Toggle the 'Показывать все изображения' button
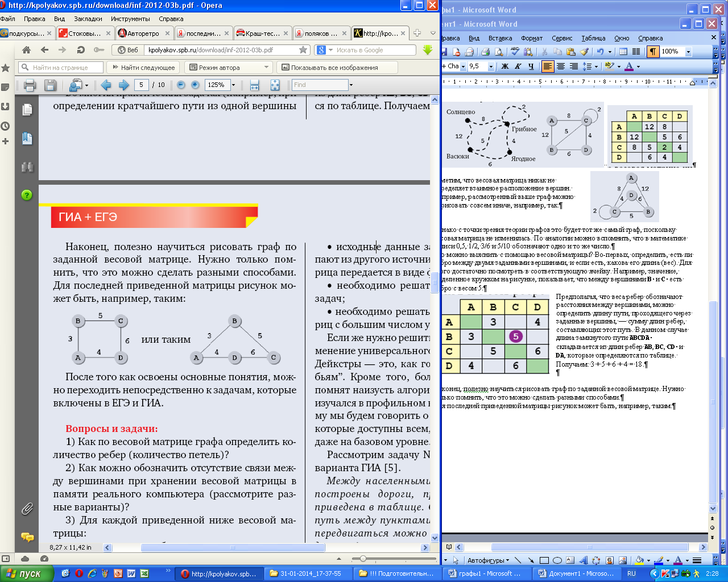Image resolution: width=728 pixels, height=582 pixels. tap(337, 68)
